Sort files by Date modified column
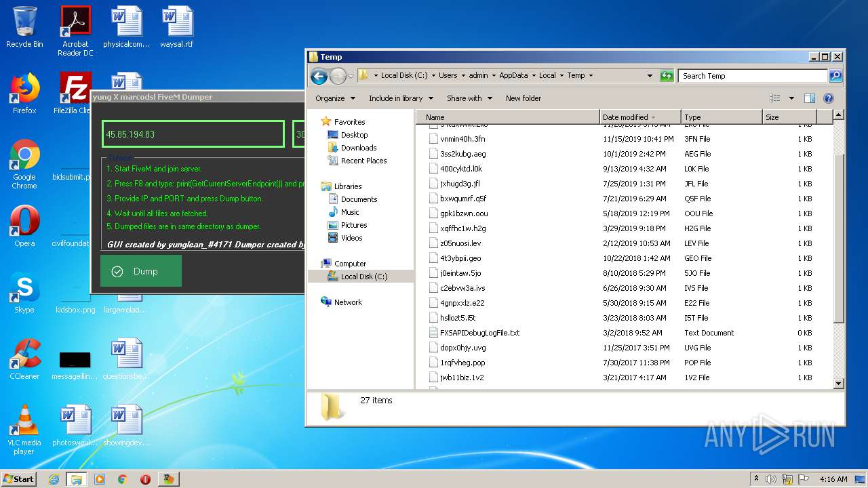868x488 pixels. [x=639, y=117]
